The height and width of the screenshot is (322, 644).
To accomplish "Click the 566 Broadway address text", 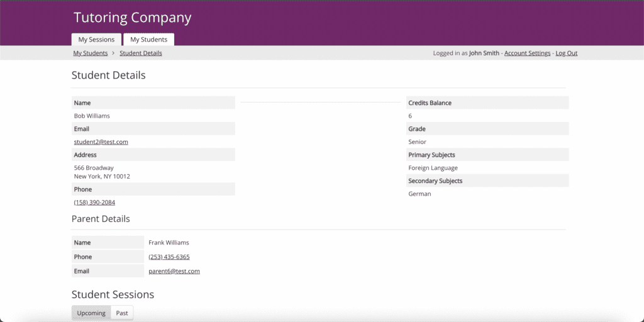I will (x=94, y=168).
